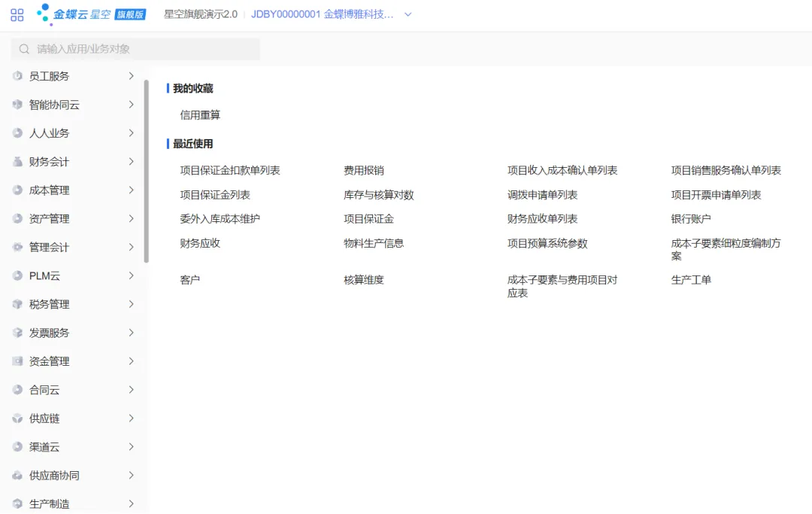The image size is (812, 514).
Task: Focus the application search input field
Action: pos(143,49)
